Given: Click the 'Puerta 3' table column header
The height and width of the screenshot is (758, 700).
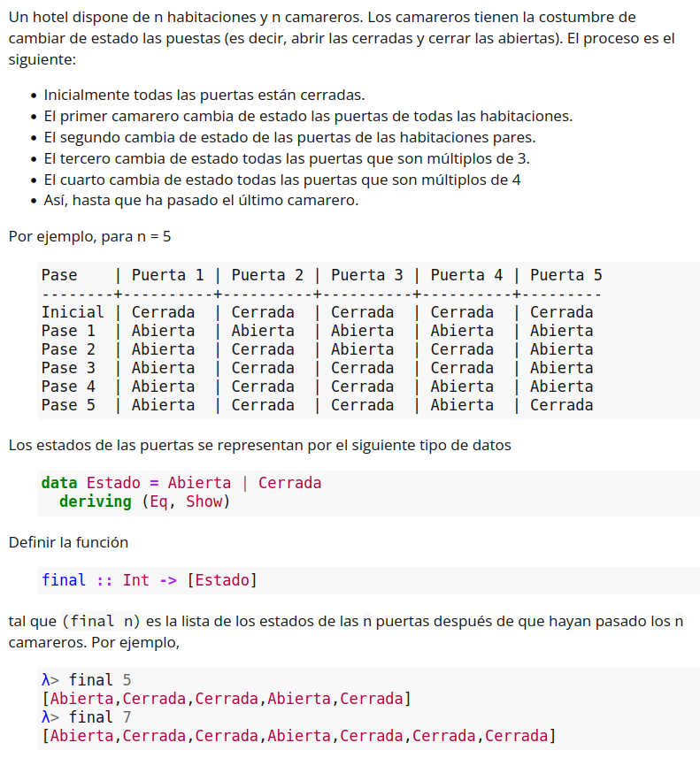Looking at the screenshot, I should click(366, 275).
